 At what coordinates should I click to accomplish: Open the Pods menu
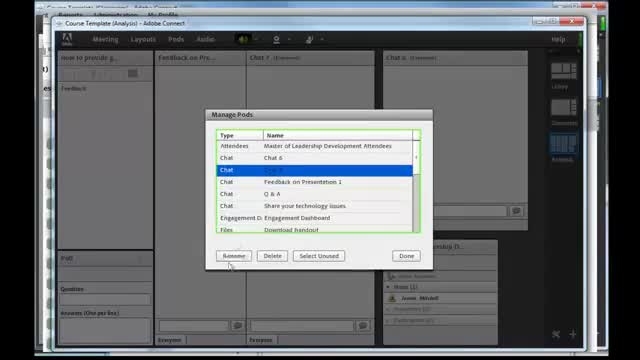[176, 40]
